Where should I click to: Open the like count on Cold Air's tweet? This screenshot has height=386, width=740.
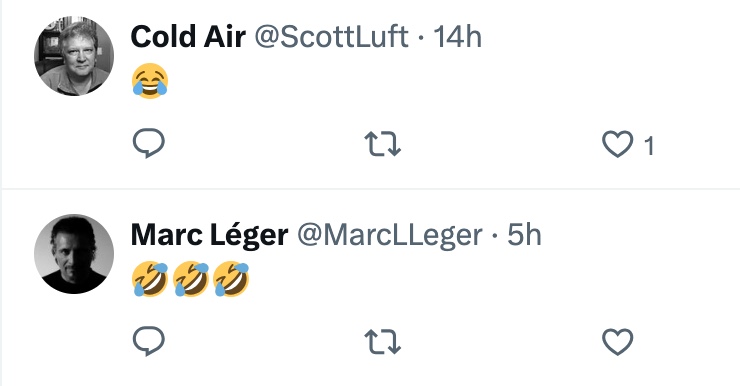649,145
